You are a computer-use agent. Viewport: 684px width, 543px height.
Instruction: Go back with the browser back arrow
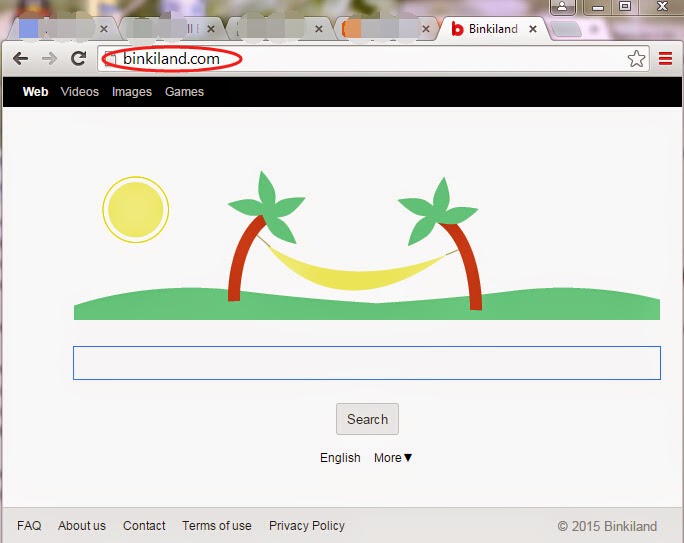click(x=20, y=58)
